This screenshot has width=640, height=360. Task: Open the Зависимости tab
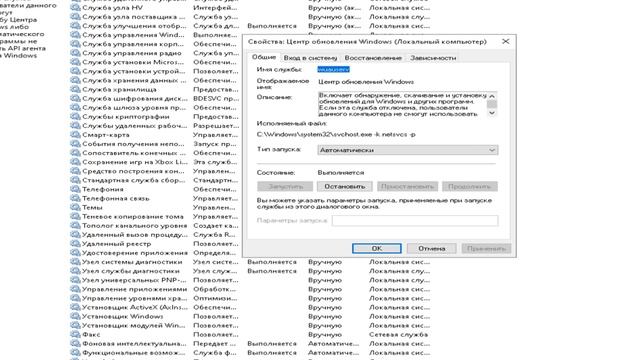(x=433, y=58)
